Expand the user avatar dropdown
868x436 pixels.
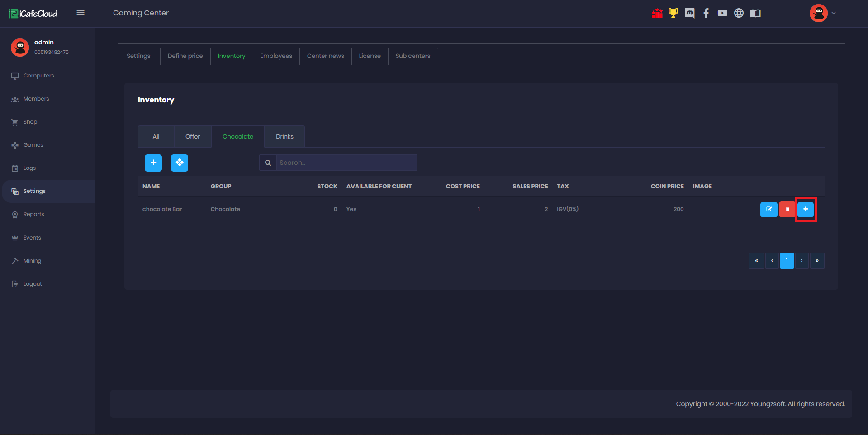[823, 13]
